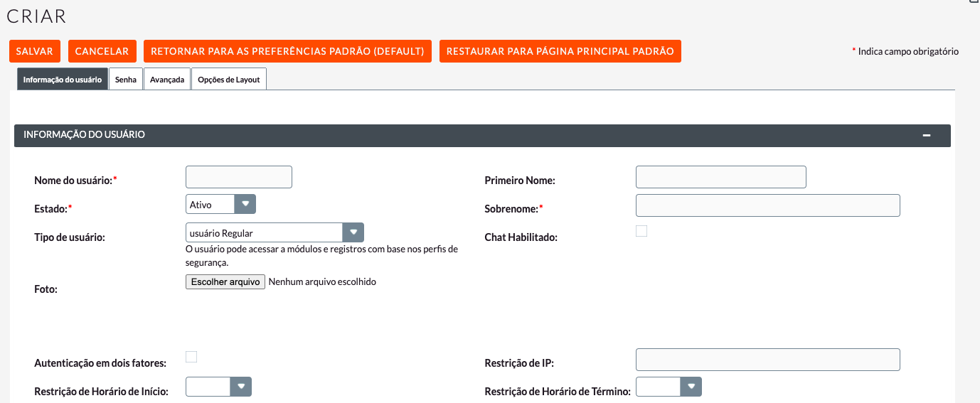Open Restrição de Horário de Início dropdown

pyautogui.click(x=218, y=387)
